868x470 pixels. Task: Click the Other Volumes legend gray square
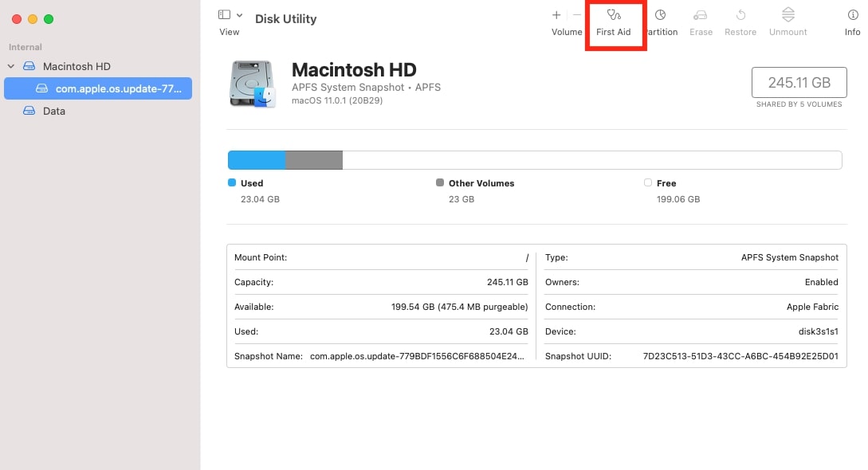click(440, 182)
